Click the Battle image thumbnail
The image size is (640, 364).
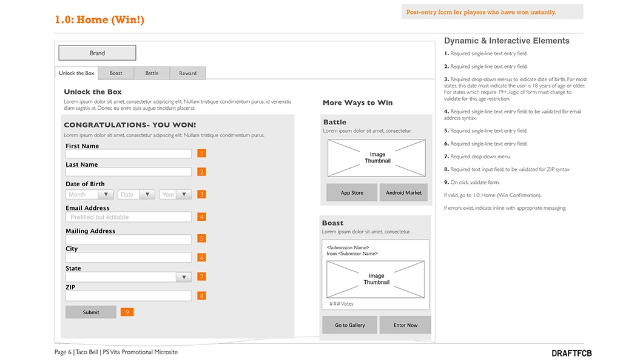click(x=377, y=158)
